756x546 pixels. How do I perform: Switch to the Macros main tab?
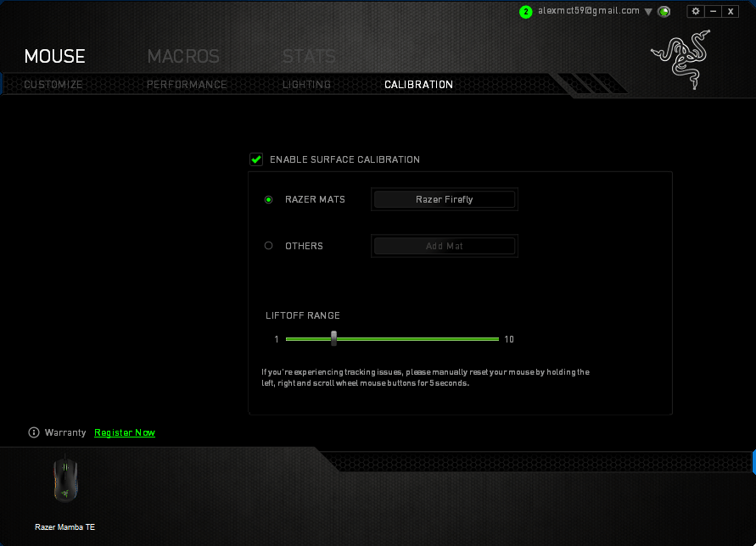click(x=183, y=57)
